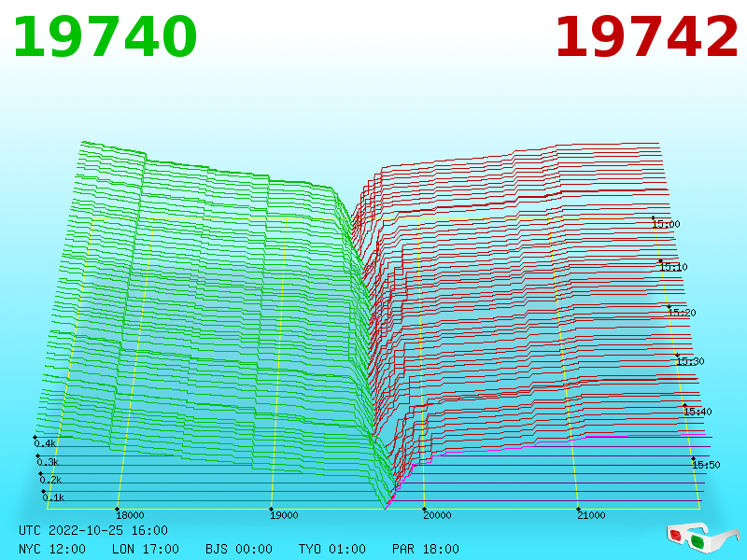Viewport: 747px width, 560px height.
Task: Click the 15:20 time axis marker
Action: click(682, 313)
